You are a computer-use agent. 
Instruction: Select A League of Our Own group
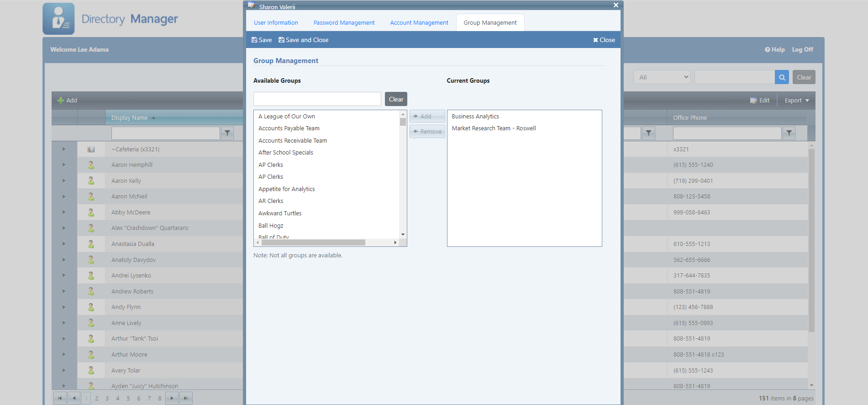coord(287,117)
